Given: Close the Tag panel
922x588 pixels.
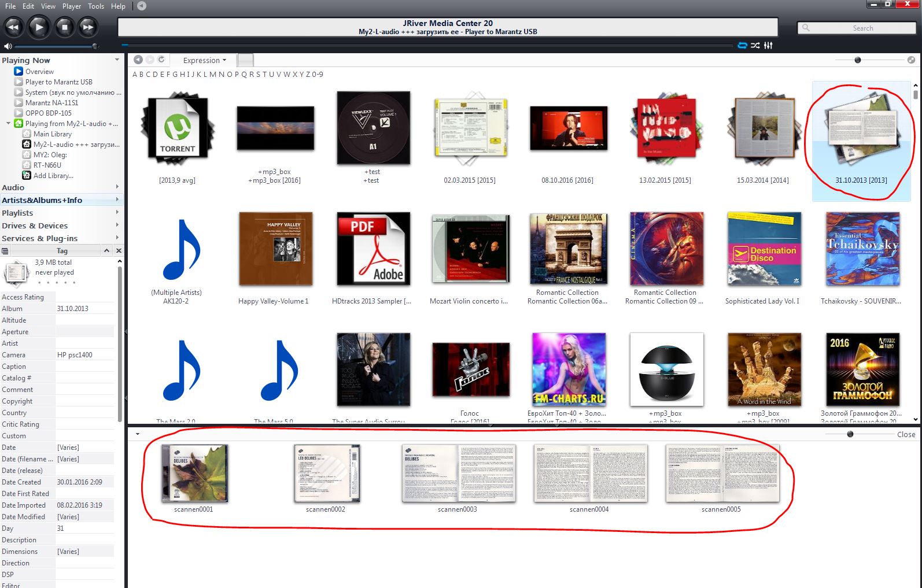Looking at the screenshot, I should click(119, 250).
